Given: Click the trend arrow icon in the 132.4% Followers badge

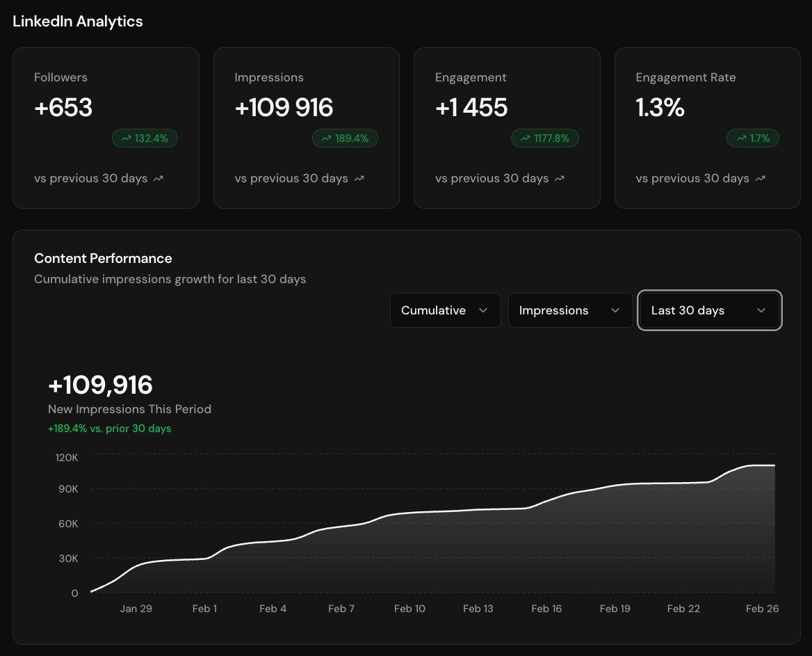Looking at the screenshot, I should click(126, 138).
